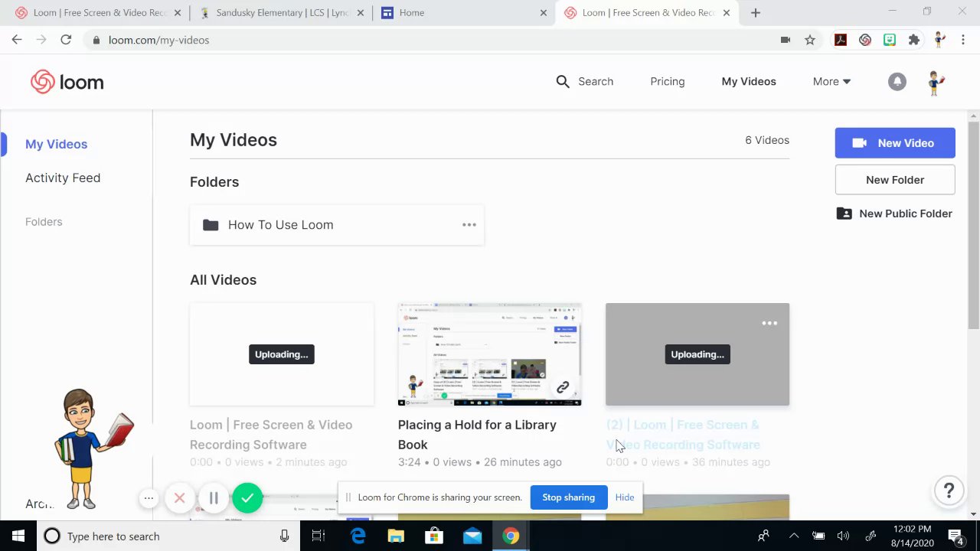The width and height of the screenshot is (980, 551).
Task: Open the Action Center notifications
Action: coord(955,536)
